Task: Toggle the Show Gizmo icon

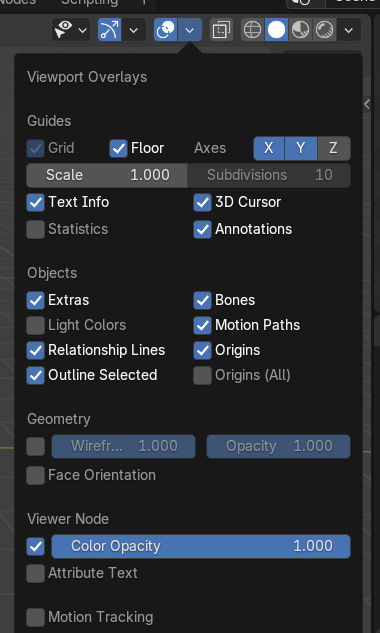Action: pyautogui.click(x=109, y=30)
